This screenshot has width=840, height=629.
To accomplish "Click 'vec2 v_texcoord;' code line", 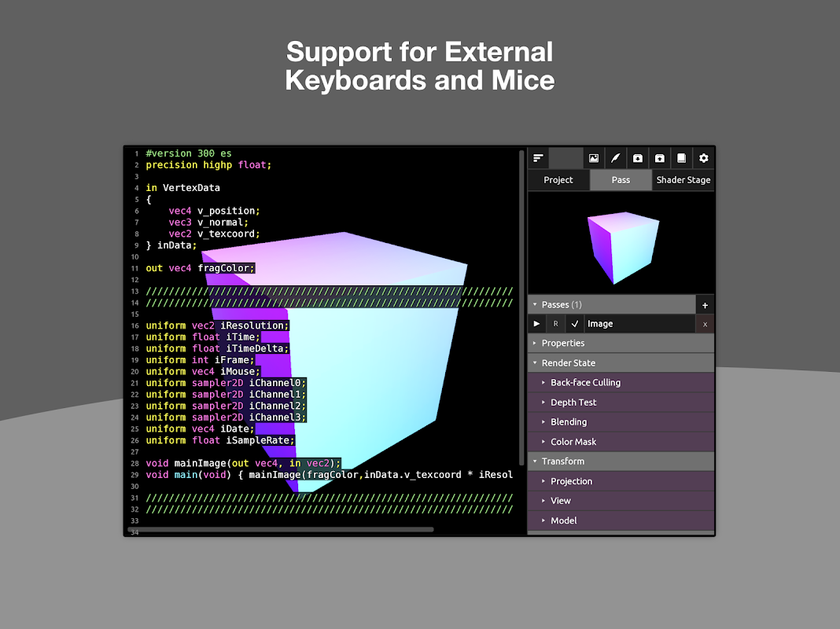I will (x=214, y=234).
